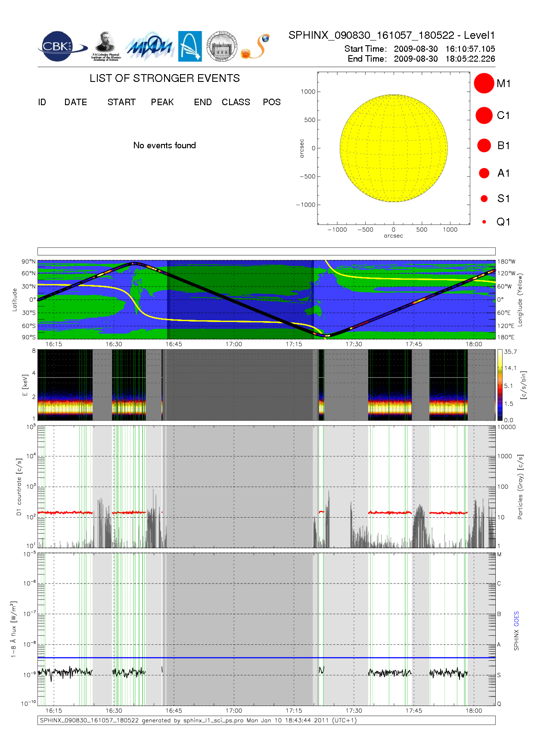Click the blue square comet arc logo
534x756 pixels.
click(x=190, y=46)
